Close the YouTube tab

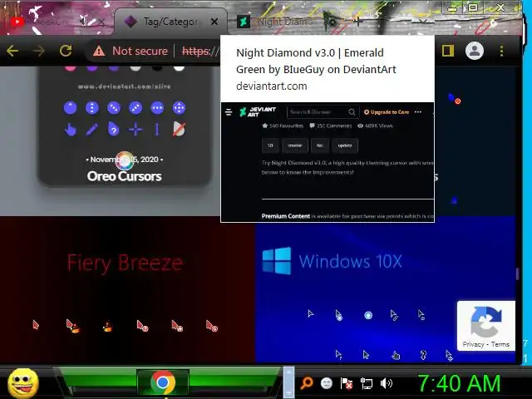[101, 22]
